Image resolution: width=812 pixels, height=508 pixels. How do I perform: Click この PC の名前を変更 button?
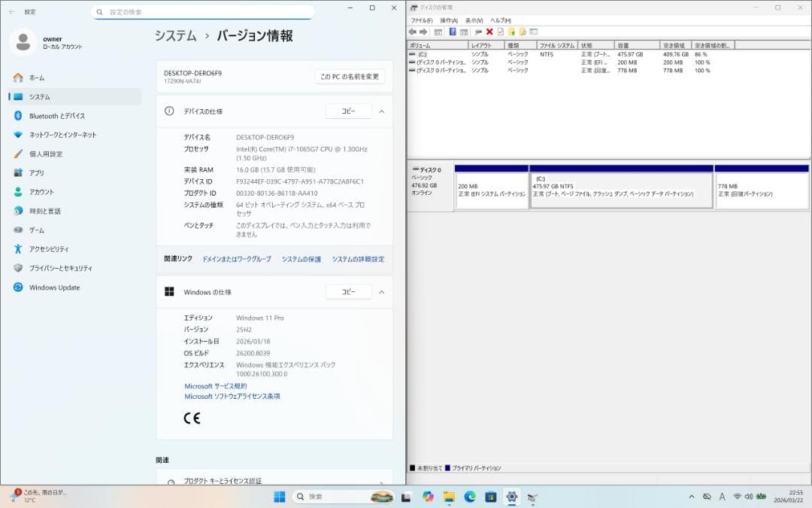(x=350, y=77)
